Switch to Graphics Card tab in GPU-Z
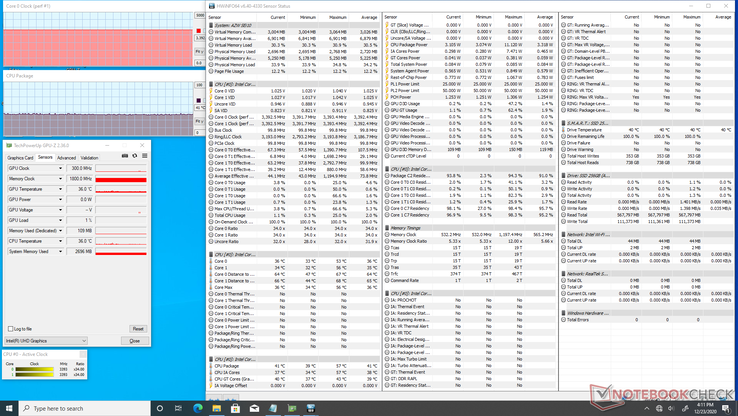Image resolution: width=738 pixels, height=416 pixels. (20, 158)
